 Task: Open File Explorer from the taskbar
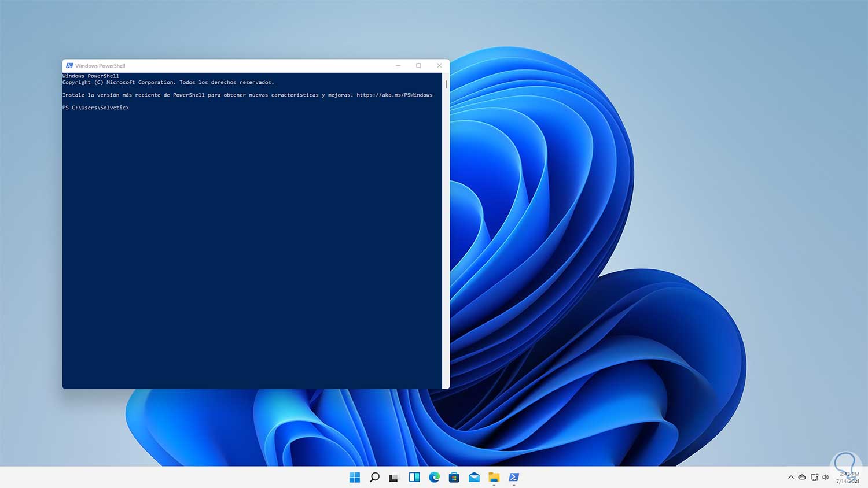(494, 477)
